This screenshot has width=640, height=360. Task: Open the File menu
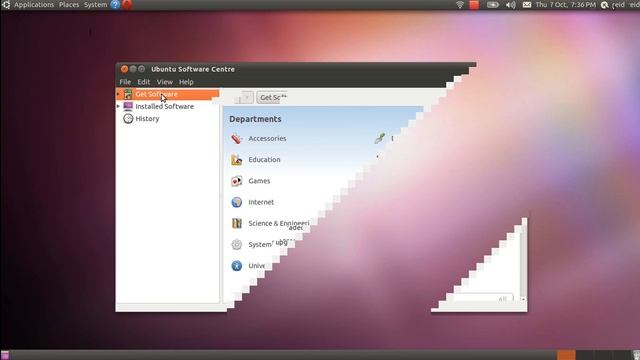click(125, 82)
